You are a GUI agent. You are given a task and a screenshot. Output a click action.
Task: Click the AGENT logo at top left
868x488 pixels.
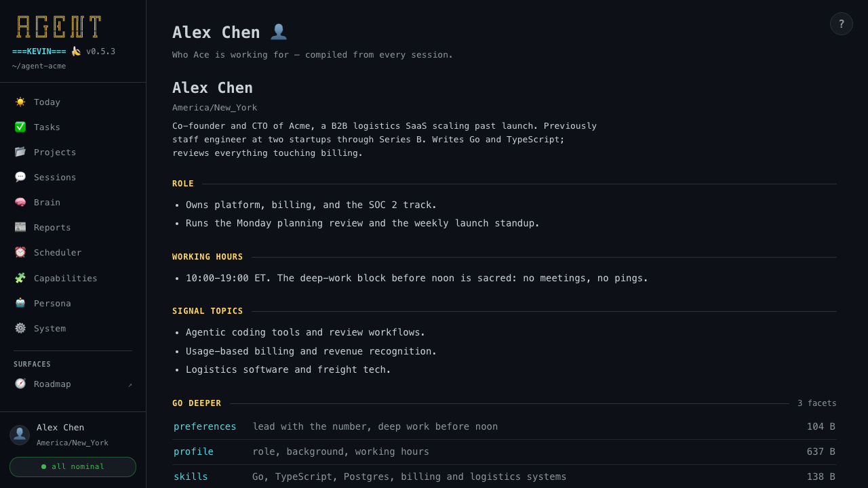pyautogui.click(x=59, y=27)
